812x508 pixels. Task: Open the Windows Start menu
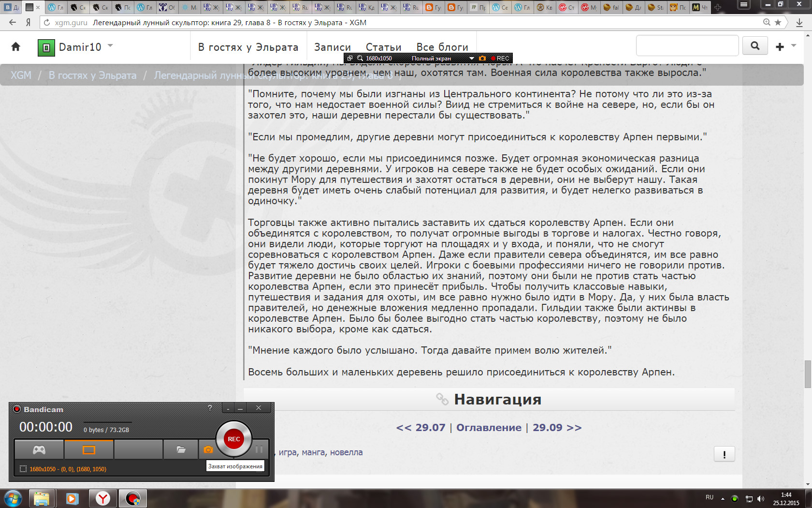[x=13, y=498]
